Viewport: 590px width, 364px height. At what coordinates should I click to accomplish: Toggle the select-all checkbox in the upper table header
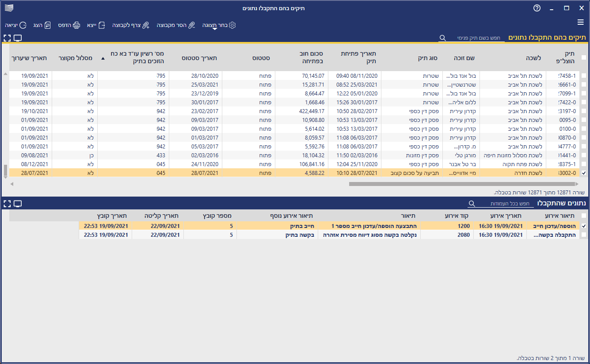[x=584, y=57]
